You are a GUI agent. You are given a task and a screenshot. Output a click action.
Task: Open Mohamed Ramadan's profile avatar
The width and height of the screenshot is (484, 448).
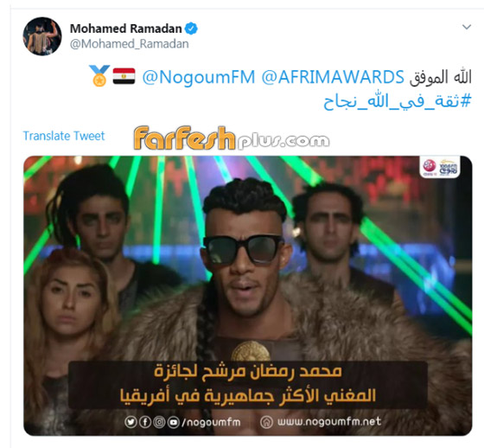coord(42,36)
